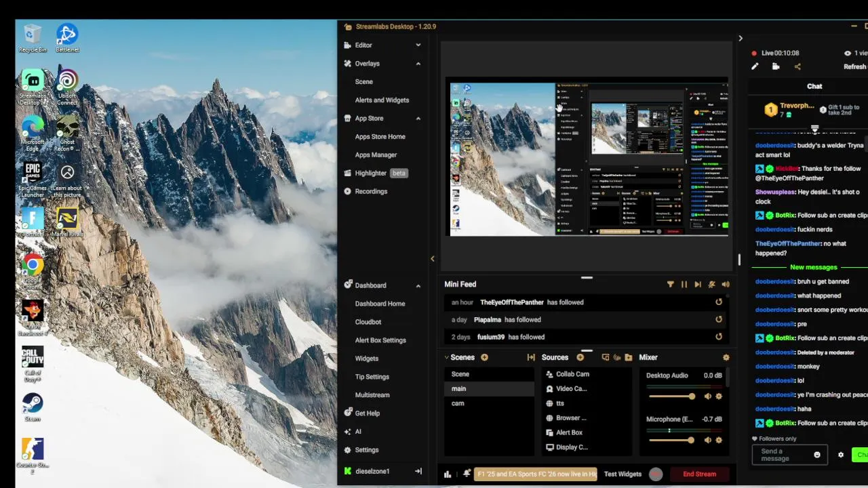868x488 pixels.
Task: Open Alert Box Settings
Action: pos(380,340)
